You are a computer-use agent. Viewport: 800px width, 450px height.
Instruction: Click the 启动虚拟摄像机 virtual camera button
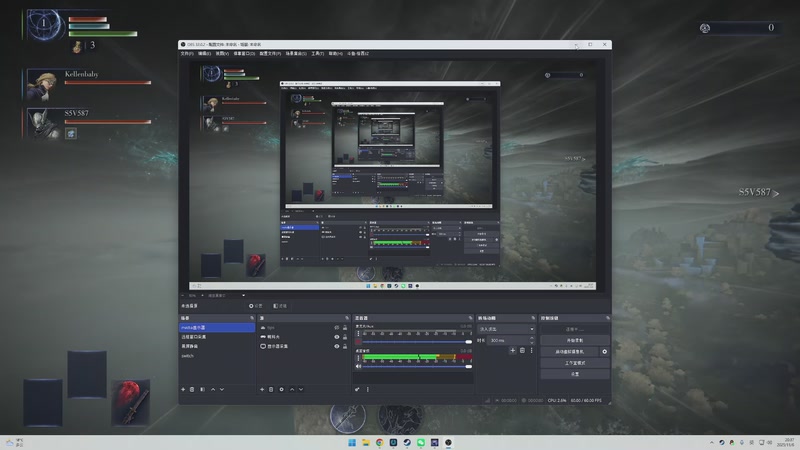click(x=570, y=352)
